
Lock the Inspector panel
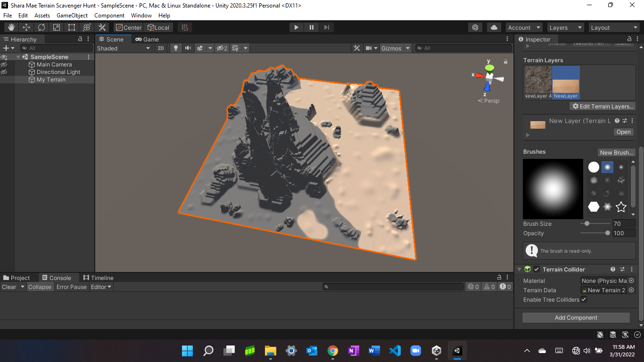coord(629,39)
